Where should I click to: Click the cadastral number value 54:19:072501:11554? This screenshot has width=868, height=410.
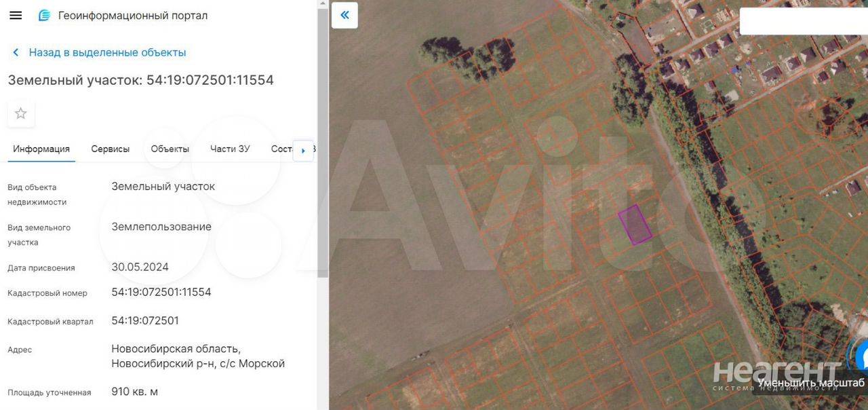(161, 292)
